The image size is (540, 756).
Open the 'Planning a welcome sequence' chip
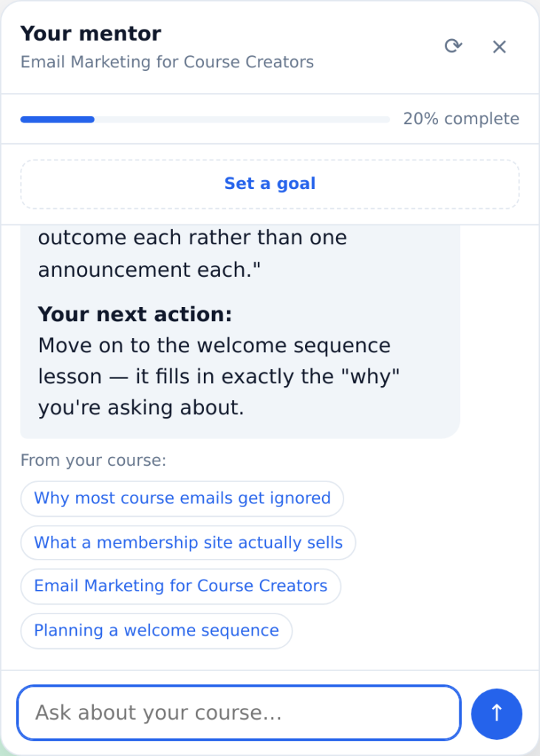point(157,630)
